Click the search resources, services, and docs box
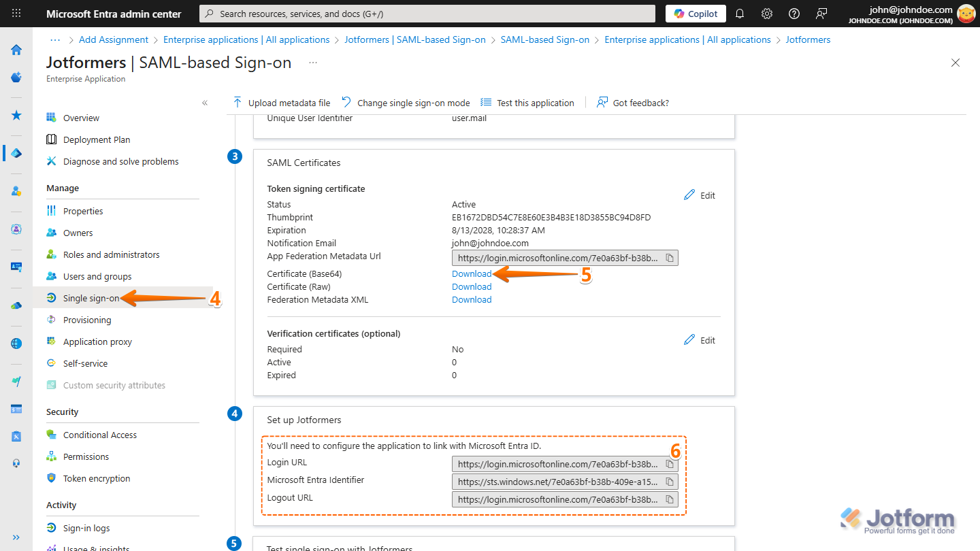 427,14
